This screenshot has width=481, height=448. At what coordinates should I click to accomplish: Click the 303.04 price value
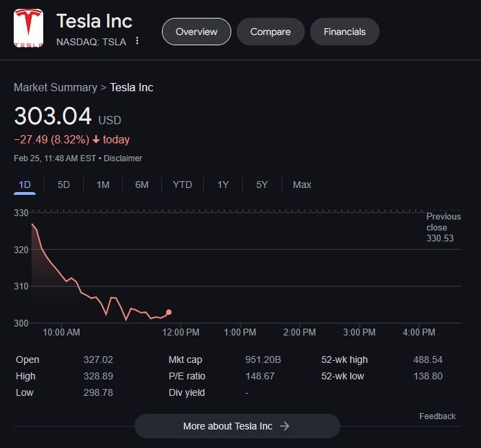pyautogui.click(x=53, y=116)
